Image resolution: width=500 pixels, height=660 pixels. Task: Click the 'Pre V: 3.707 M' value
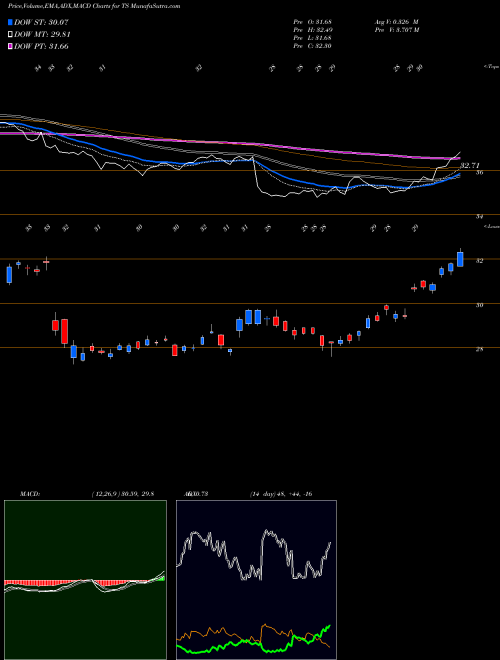pos(396,30)
